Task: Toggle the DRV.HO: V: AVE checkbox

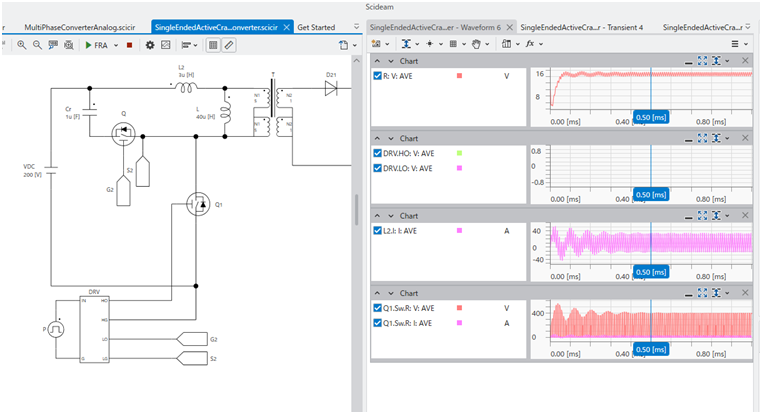Action: click(x=377, y=153)
